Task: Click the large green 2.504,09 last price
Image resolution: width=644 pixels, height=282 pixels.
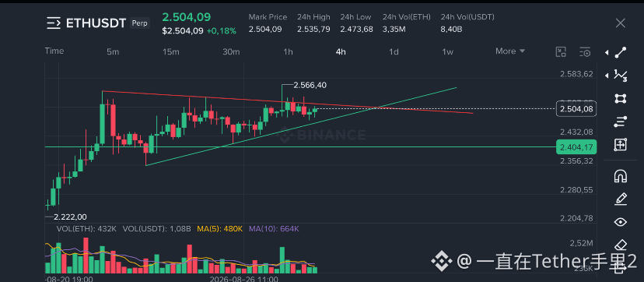Action: 187,17
